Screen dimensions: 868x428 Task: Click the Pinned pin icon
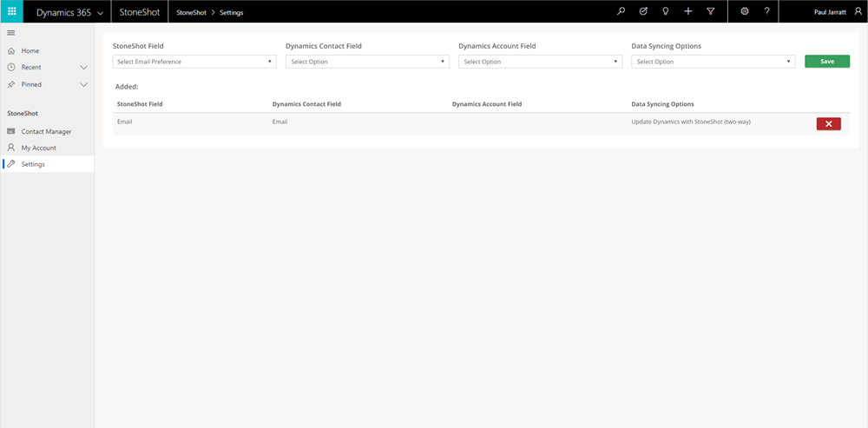(11, 84)
